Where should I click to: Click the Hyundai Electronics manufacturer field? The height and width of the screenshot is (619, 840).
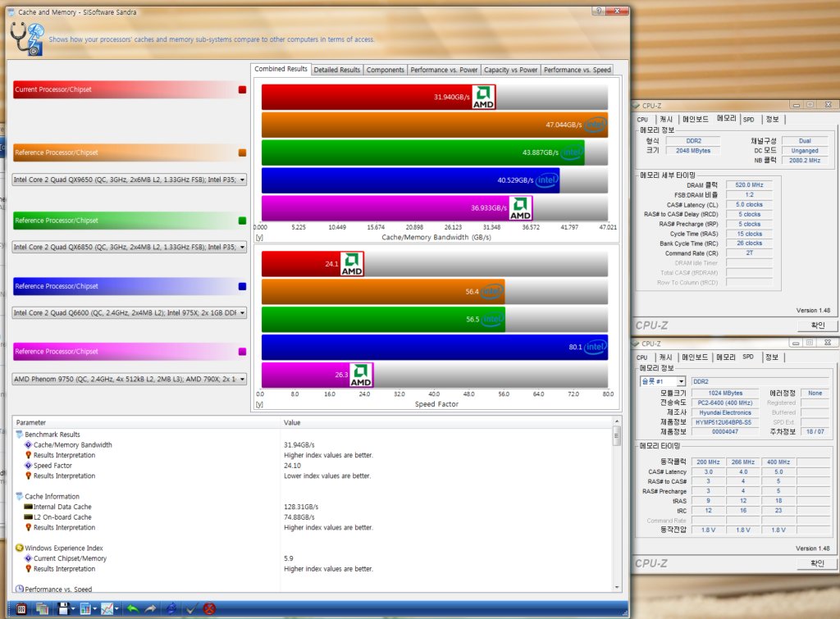[x=725, y=412]
